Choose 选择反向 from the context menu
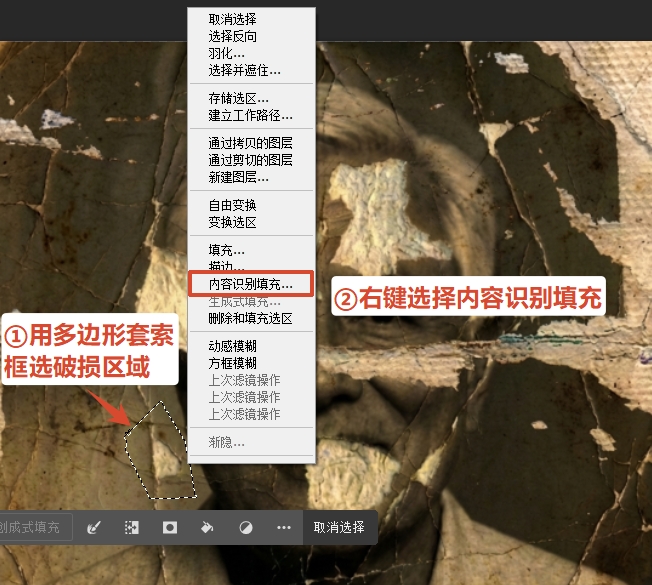 tap(232, 36)
